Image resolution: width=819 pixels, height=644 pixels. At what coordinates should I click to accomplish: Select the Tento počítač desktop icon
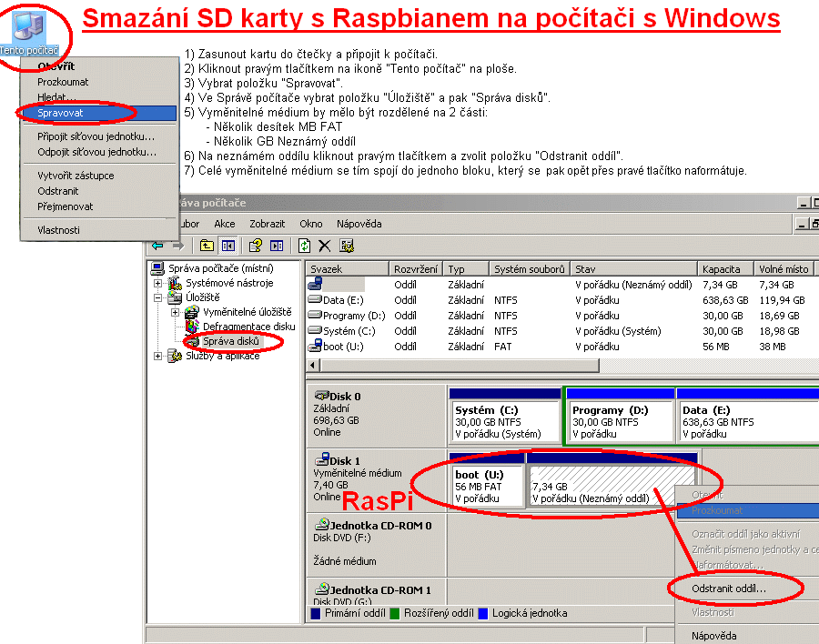pyautogui.click(x=29, y=33)
